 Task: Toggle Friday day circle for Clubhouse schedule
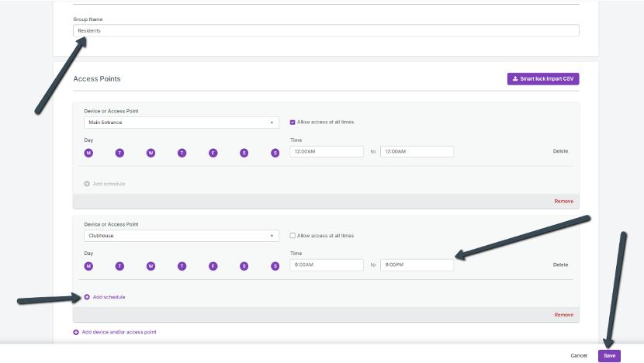pos(213,266)
